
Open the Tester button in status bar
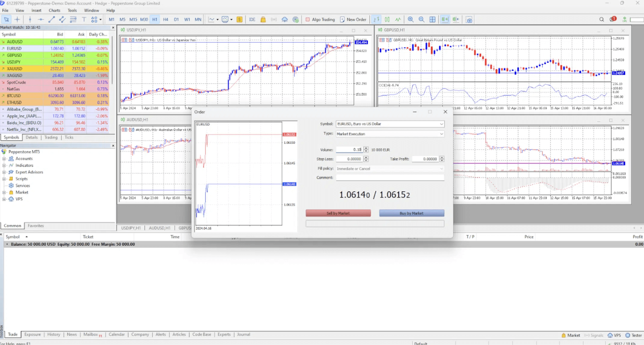634,335
